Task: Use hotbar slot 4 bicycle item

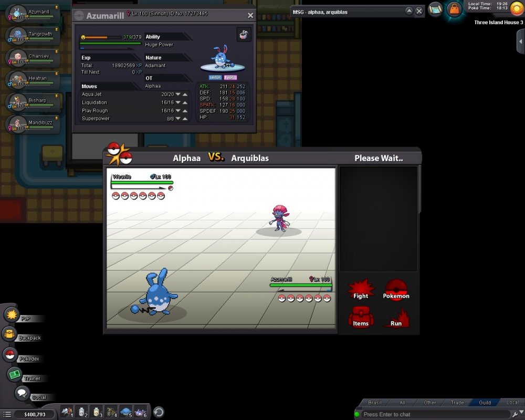Action: (112, 412)
